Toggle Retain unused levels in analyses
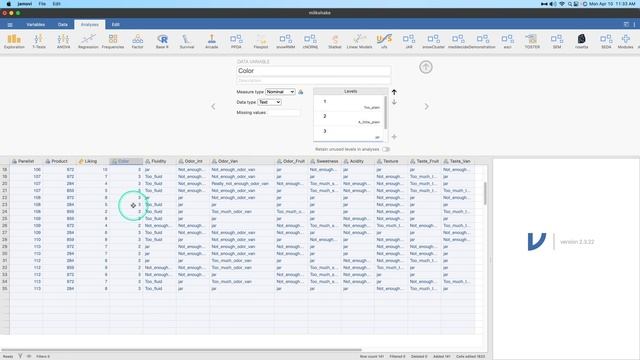The height and width of the screenshot is (360, 640). [x=385, y=149]
